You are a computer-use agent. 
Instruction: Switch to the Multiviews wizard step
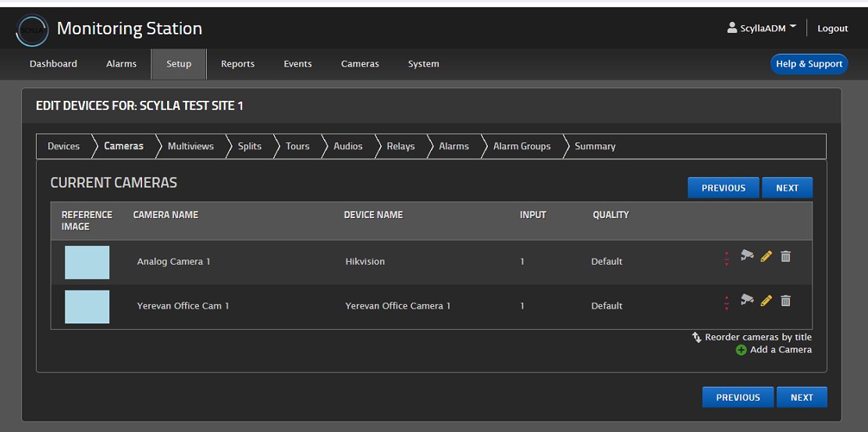click(x=190, y=146)
